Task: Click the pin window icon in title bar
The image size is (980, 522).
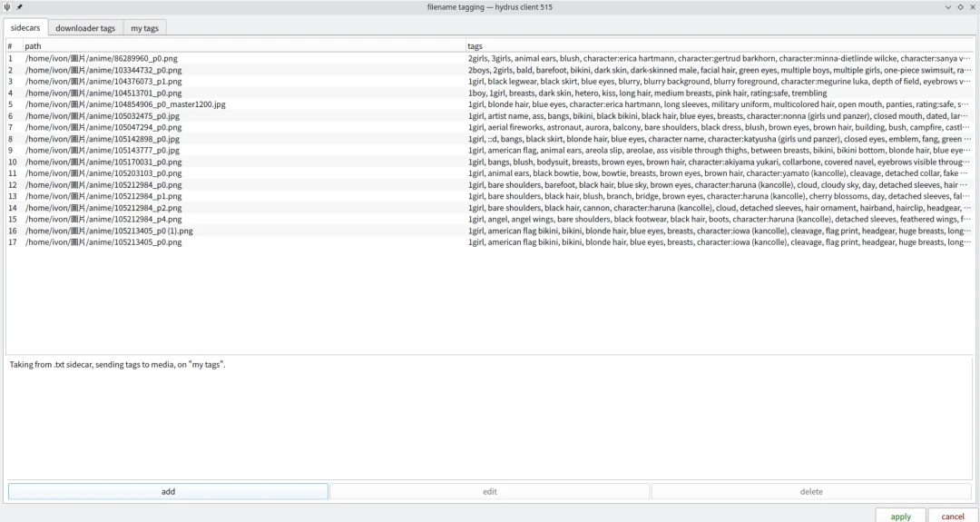Action: [19, 7]
